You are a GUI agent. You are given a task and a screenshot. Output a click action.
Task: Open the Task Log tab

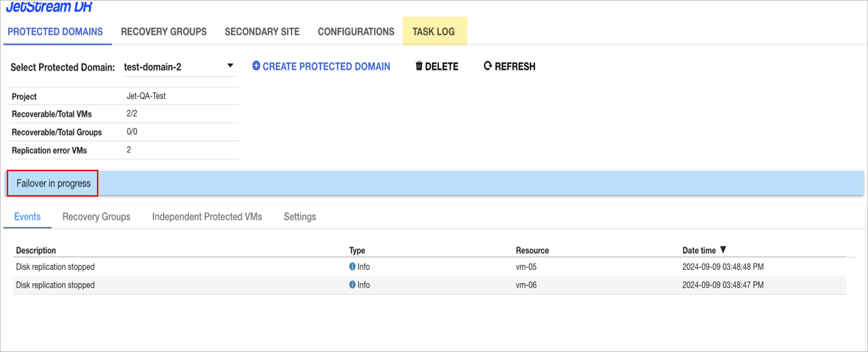[434, 32]
